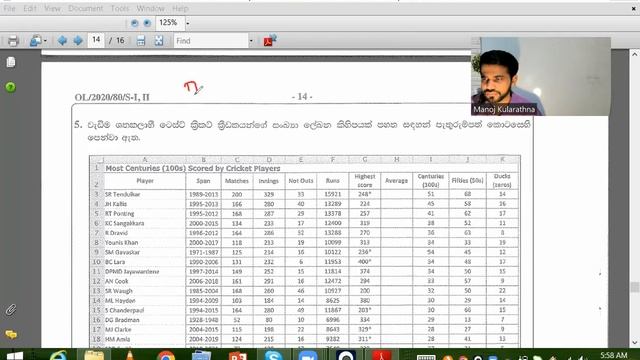Viewport: 640px width, 360px height.
Task: Click the vertical scrollbar thumb
Action: [x=634, y=287]
